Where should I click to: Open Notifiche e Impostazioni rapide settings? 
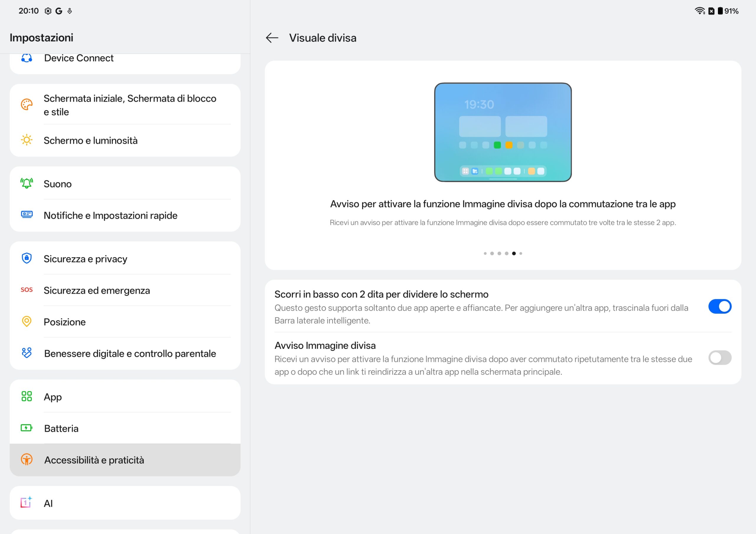click(110, 215)
